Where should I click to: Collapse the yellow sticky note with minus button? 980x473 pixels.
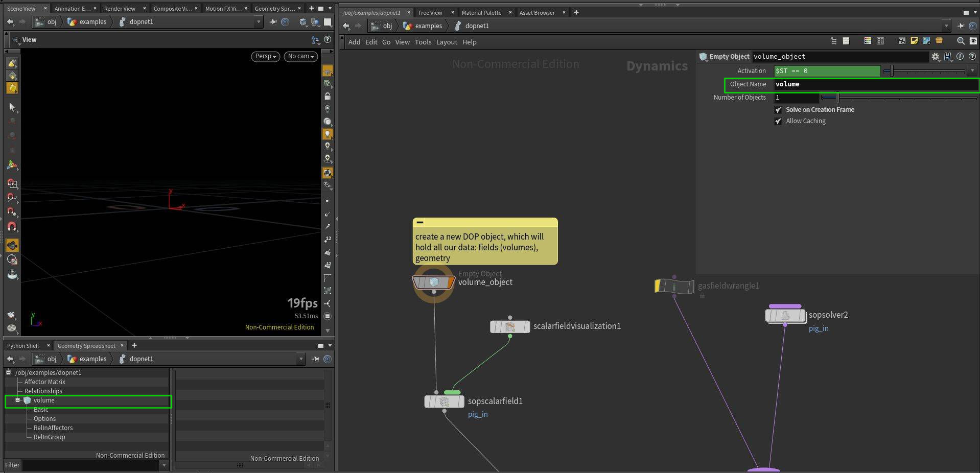pos(420,222)
